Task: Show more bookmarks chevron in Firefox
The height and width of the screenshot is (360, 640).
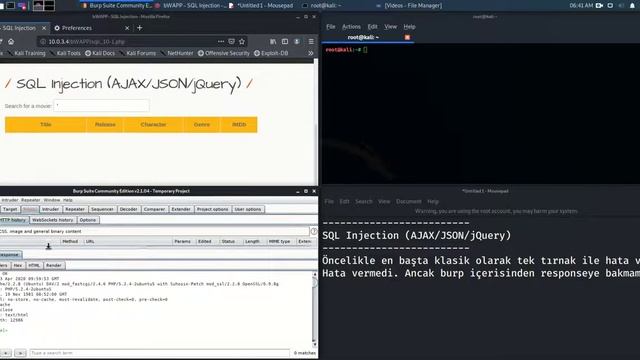Action: tap(311, 53)
